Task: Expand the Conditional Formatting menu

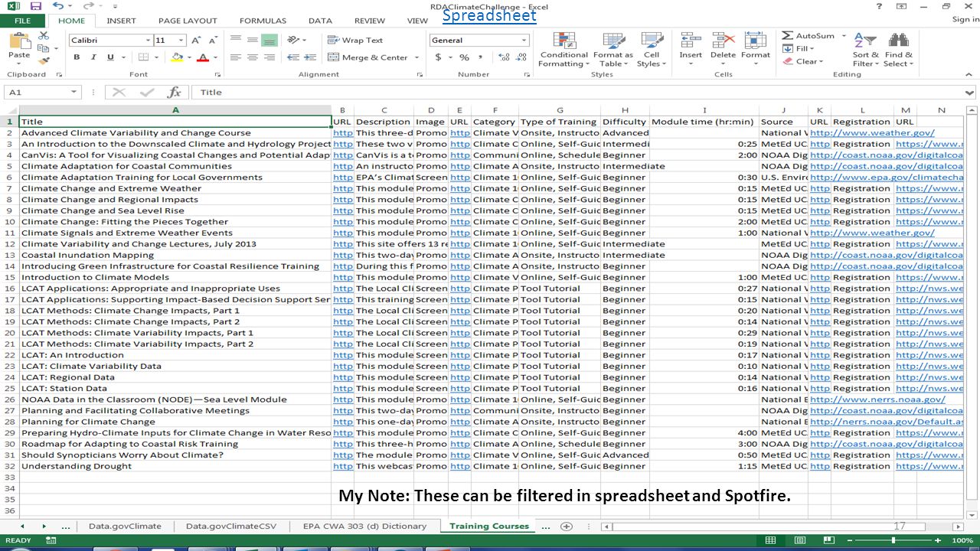Action: pos(563,50)
